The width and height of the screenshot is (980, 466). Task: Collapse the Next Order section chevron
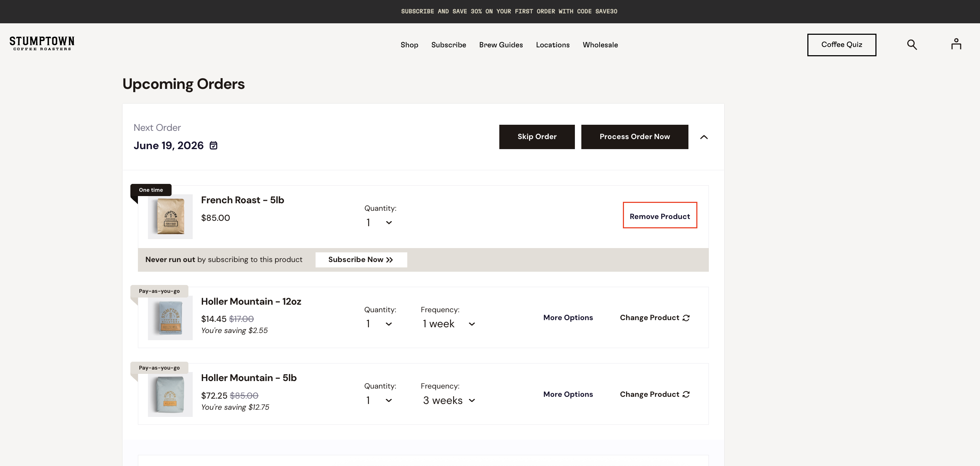click(x=704, y=137)
